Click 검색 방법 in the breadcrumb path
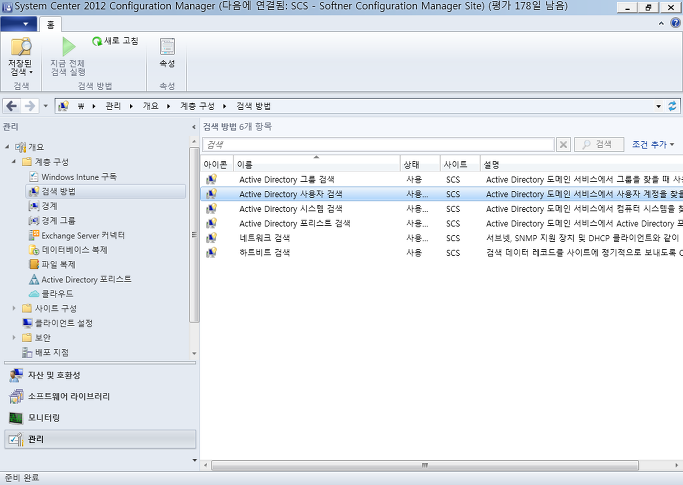 [254, 106]
